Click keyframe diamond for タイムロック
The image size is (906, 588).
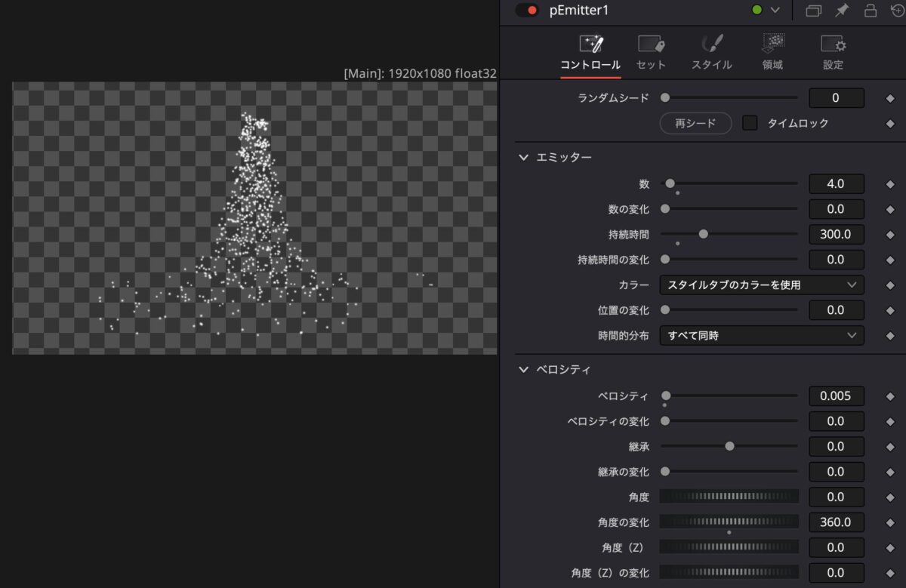click(x=890, y=124)
